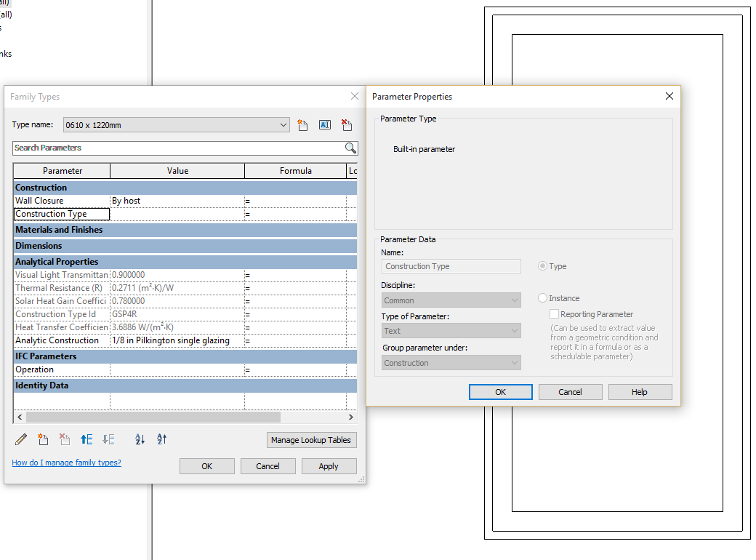Open the Type name dropdown
The image size is (756, 560).
[x=284, y=124]
